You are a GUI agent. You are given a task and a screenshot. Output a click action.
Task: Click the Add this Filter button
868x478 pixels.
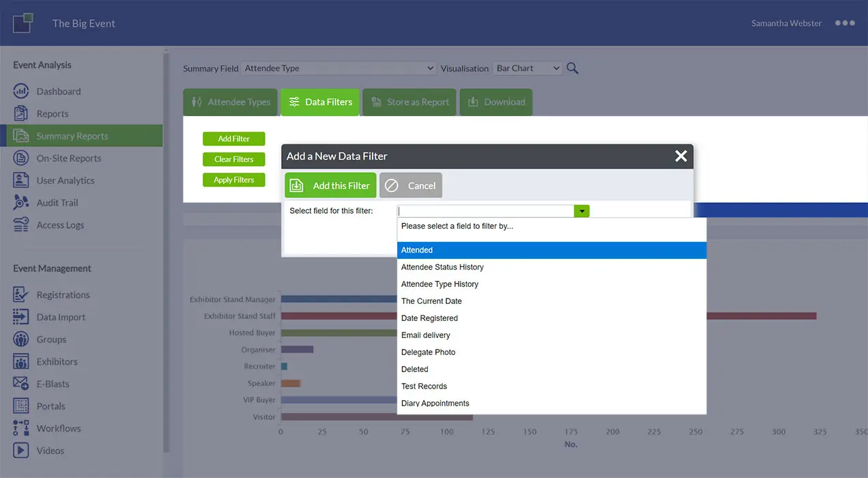(x=330, y=185)
